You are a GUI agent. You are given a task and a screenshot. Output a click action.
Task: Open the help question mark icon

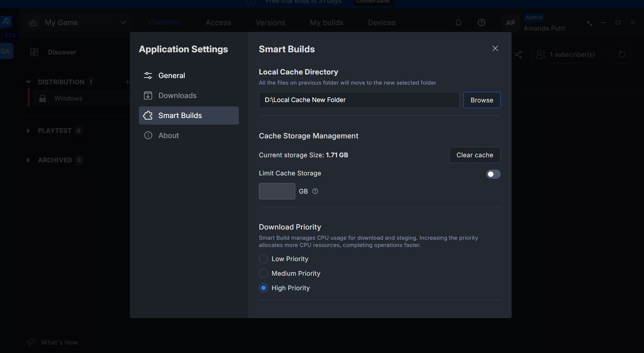[481, 23]
